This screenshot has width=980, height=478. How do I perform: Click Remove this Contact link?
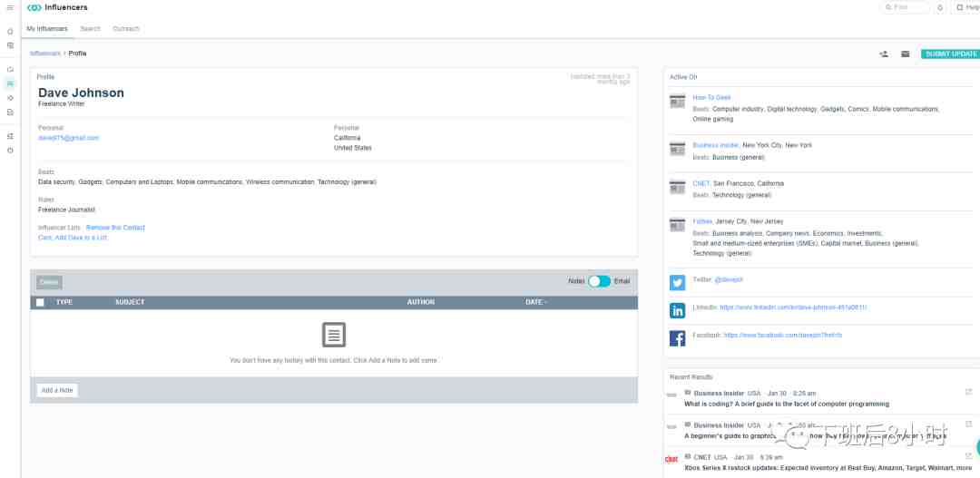(115, 228)
